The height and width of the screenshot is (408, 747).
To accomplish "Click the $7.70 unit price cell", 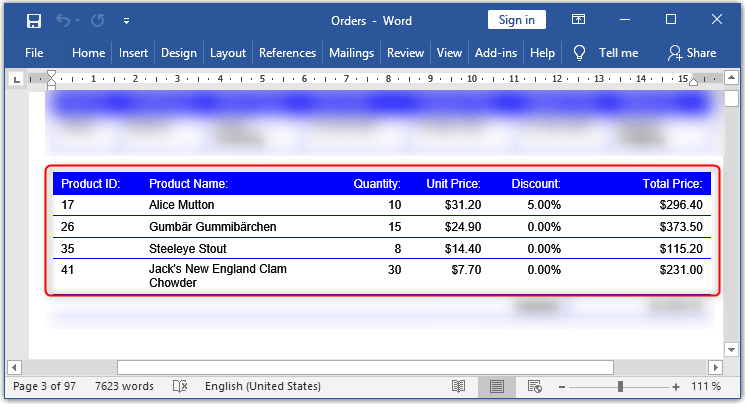I will pos(466,270).
